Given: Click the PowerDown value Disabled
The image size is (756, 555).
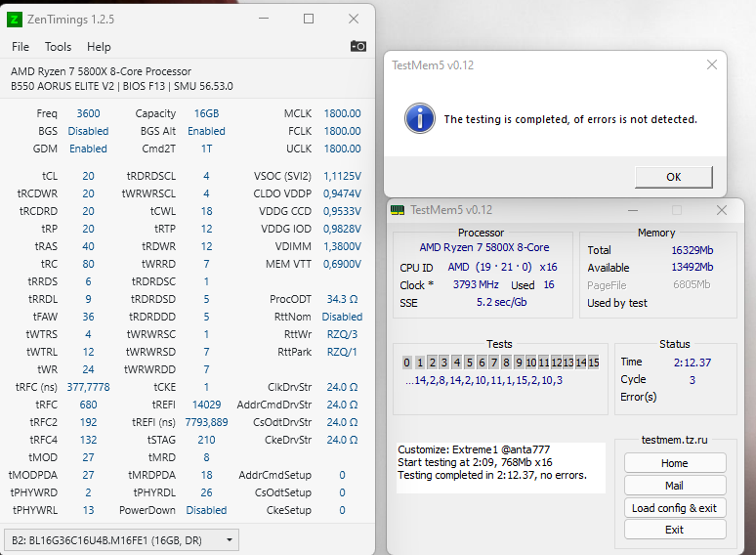Looking at the screenshot, I should [206, 510].
